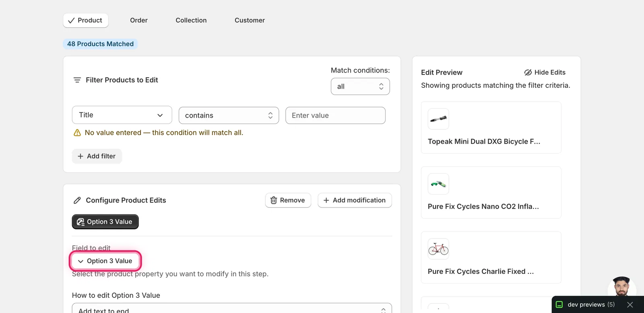Image resolution: width=644 pixels, height=313 pixels.
Task: Click the Add filter button
Action: 97,156
